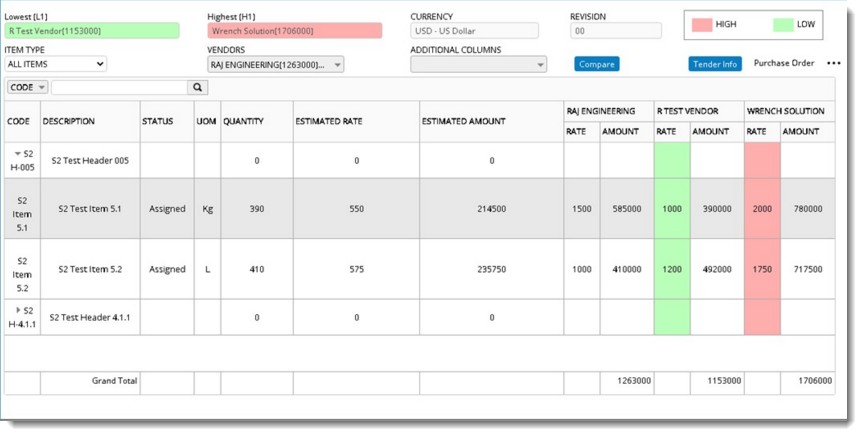Click the Lowest L1 vendor field
Viewport: 862px width, 436px height.
[x=92, y=31]
